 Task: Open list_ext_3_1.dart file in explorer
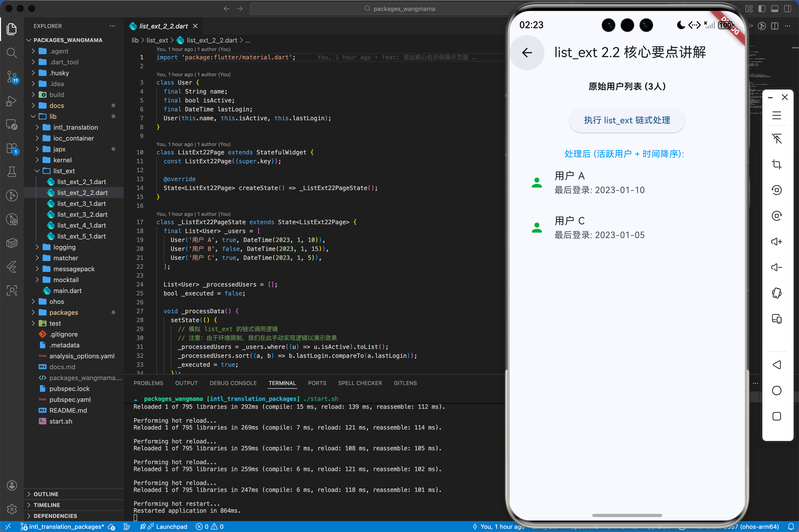pos(81,204)
